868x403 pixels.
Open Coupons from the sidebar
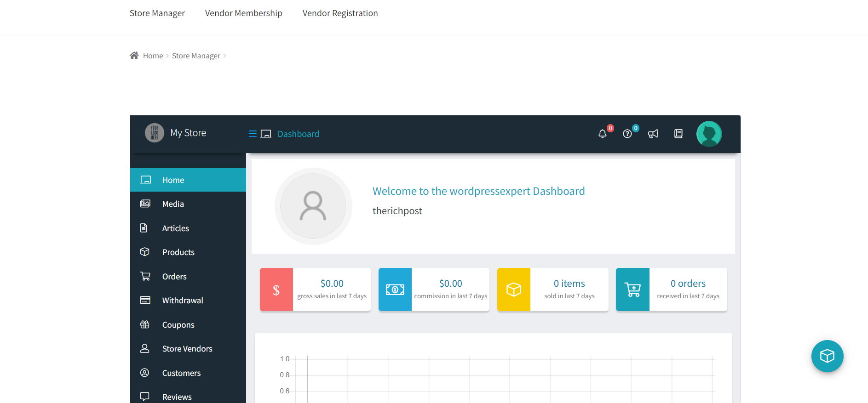coord(178,325)
